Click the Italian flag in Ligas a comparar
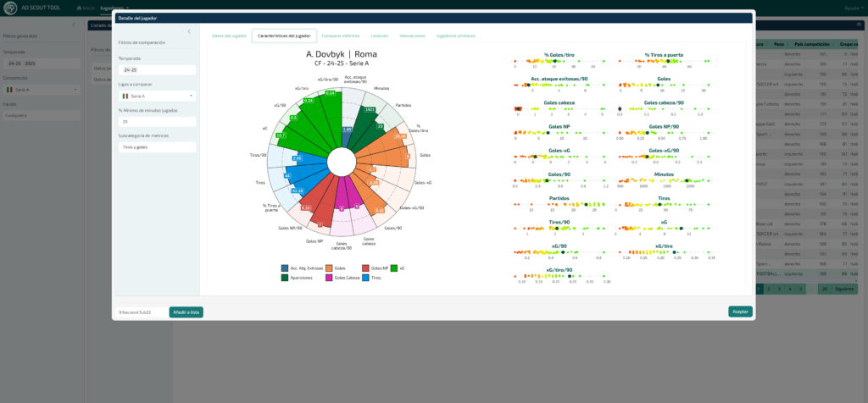868x403 pixels. click(x=125, y=97)
